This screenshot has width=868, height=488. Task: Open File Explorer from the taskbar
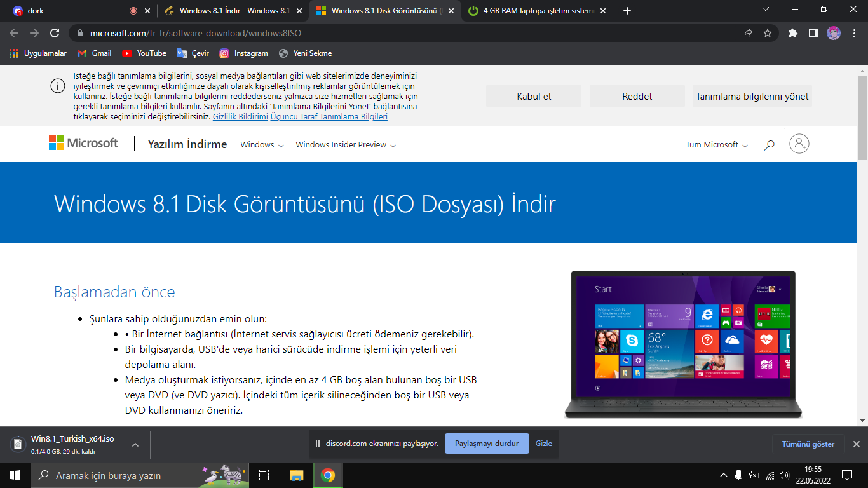296,475
